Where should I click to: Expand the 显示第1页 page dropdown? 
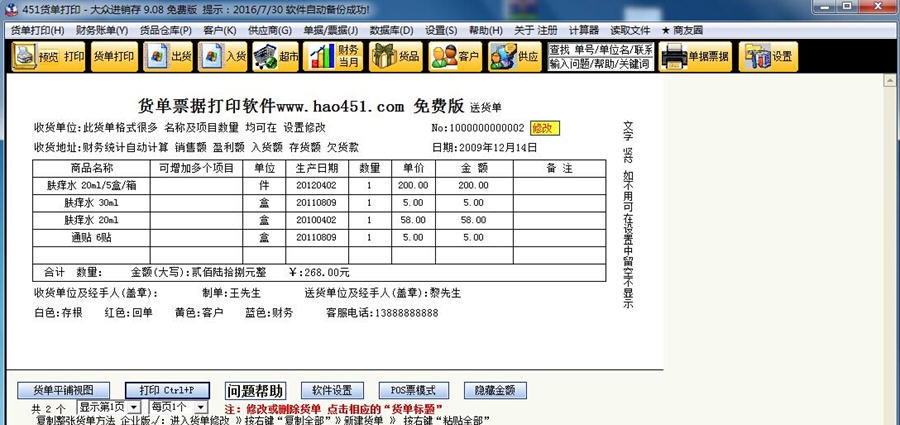pyautogui.click(x=134, y=407)
